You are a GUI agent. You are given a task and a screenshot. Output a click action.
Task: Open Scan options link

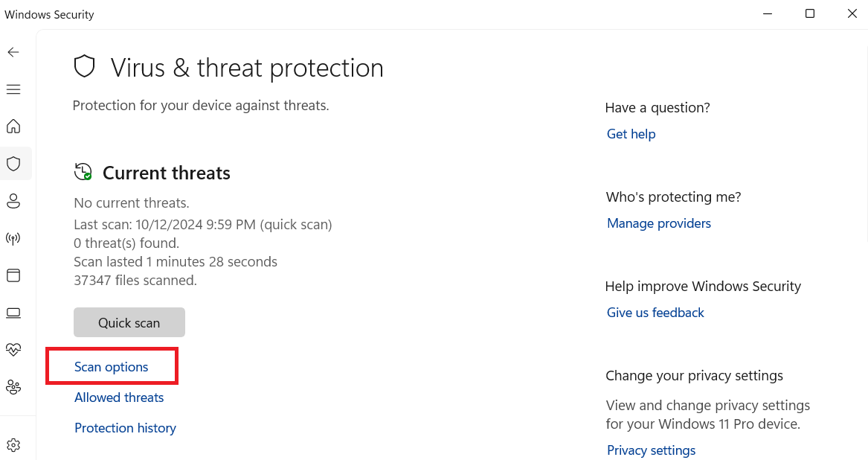(112, 367)
